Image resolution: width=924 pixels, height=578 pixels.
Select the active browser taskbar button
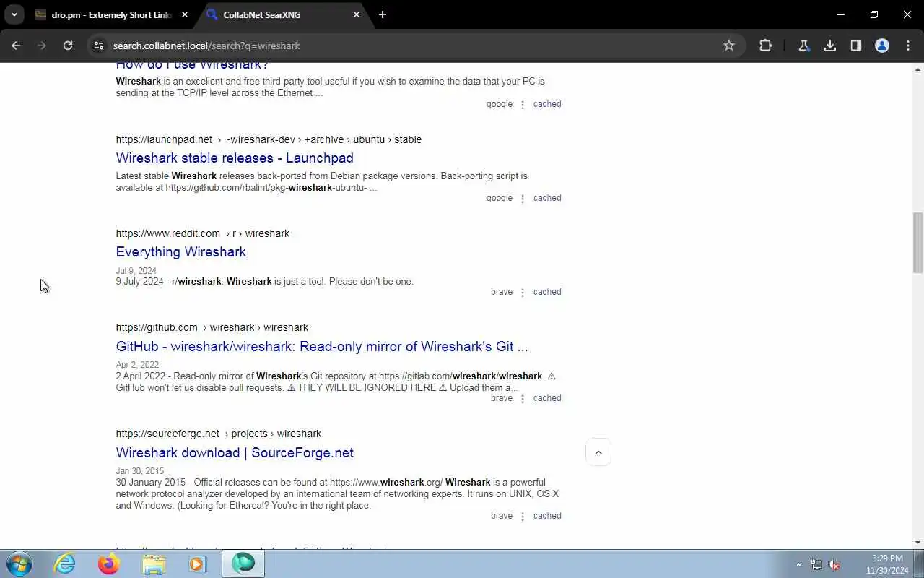[x=243, y=564]
